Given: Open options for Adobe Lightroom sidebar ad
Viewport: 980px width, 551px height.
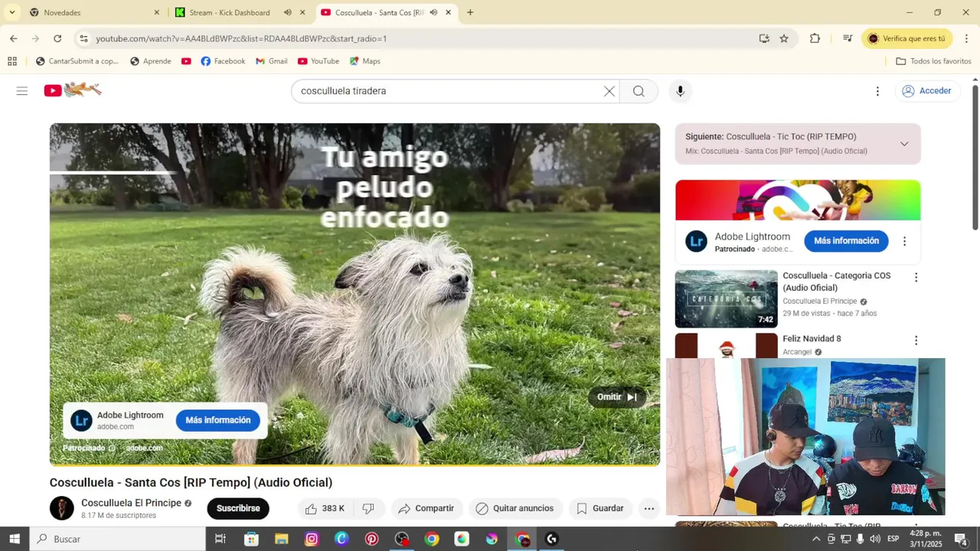Looking at the screenshot, I should click(904, 241).
